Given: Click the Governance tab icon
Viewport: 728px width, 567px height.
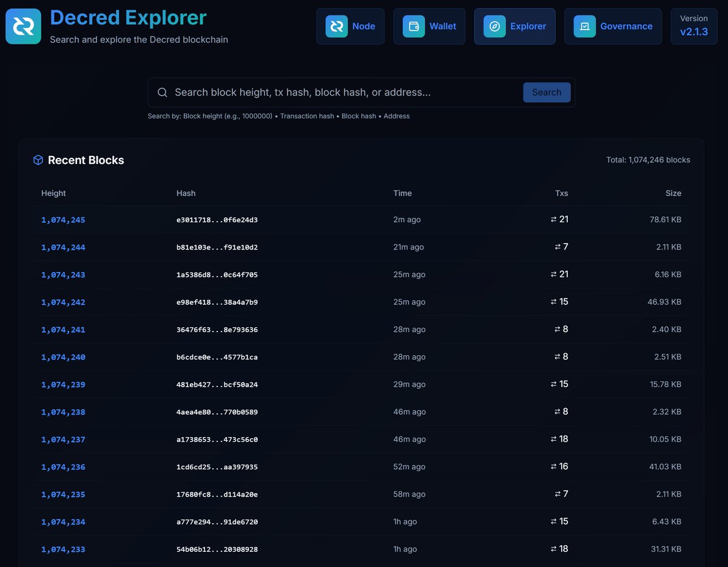Looking at the screenshot, I should [x=585, y=26].
